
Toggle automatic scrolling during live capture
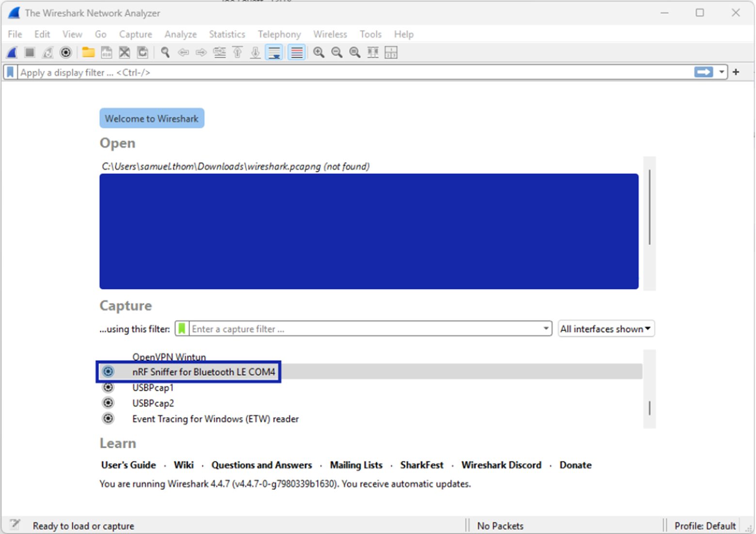(274, 52)
